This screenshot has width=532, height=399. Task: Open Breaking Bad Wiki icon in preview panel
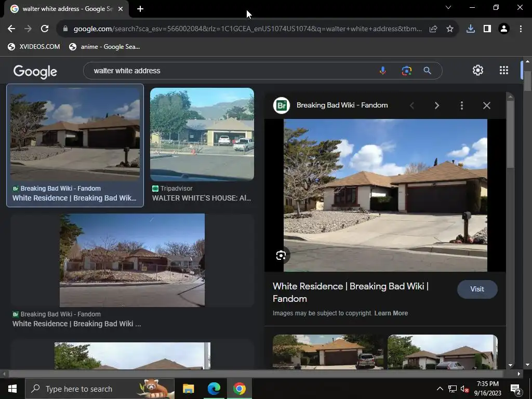coord(282,105)
